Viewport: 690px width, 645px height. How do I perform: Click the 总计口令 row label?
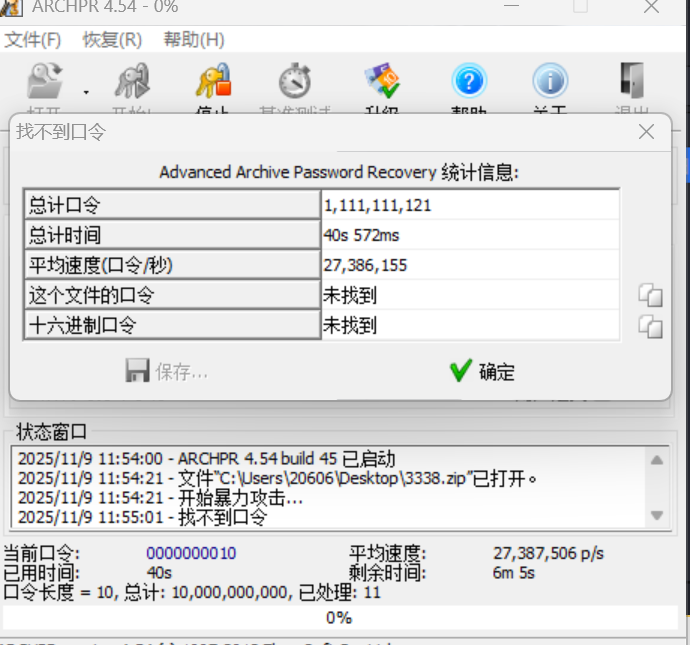[172, 205]
